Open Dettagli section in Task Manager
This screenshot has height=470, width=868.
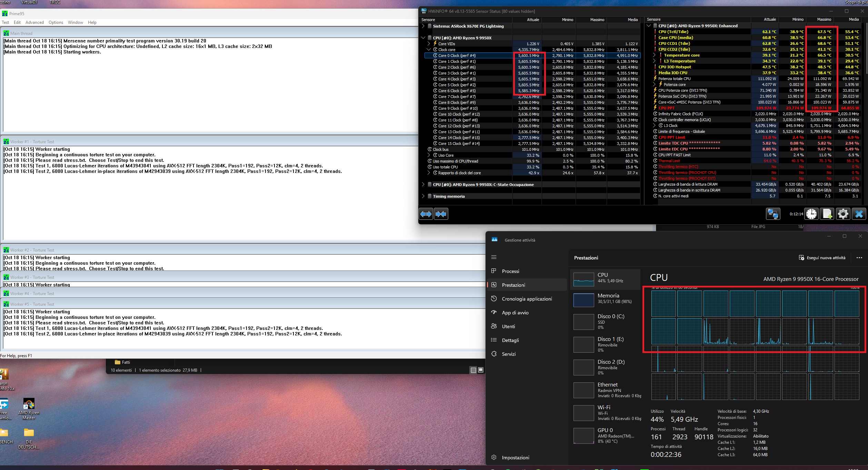click(x=527, y=340)
